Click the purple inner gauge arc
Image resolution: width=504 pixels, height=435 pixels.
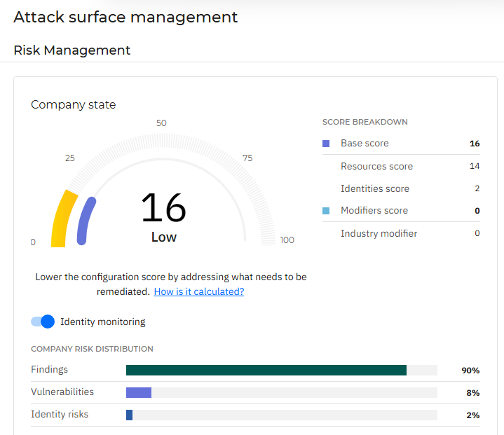pyautogui.click(x=86, y=221)
